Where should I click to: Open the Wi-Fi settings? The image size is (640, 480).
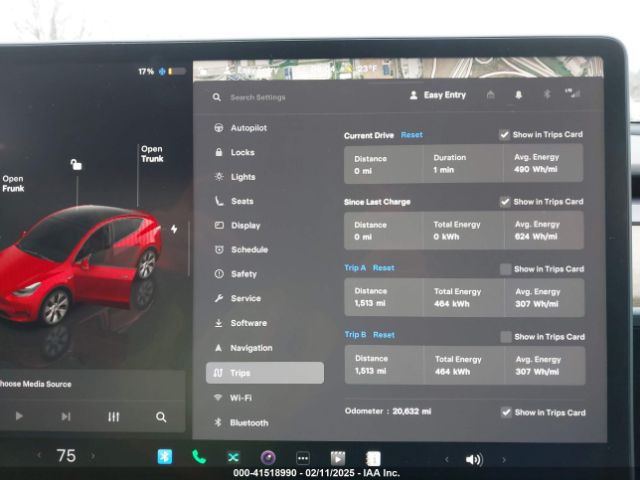pos(233,398)
